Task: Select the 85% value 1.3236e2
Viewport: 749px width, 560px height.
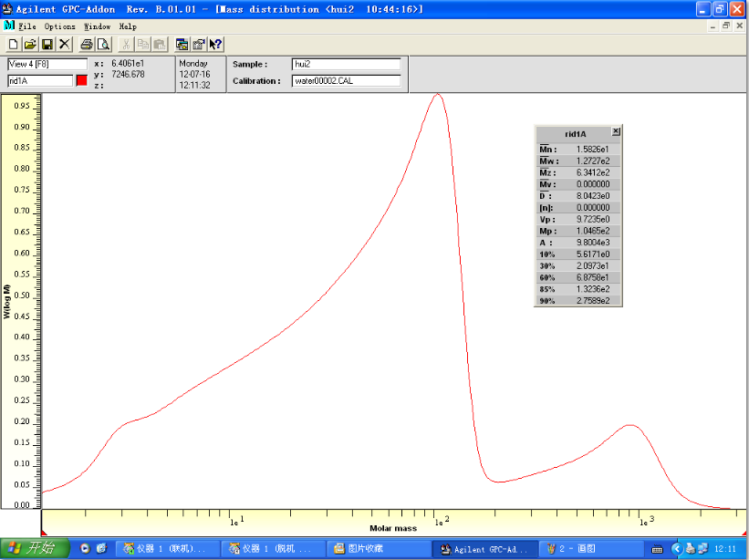Action: click(592, 289)
